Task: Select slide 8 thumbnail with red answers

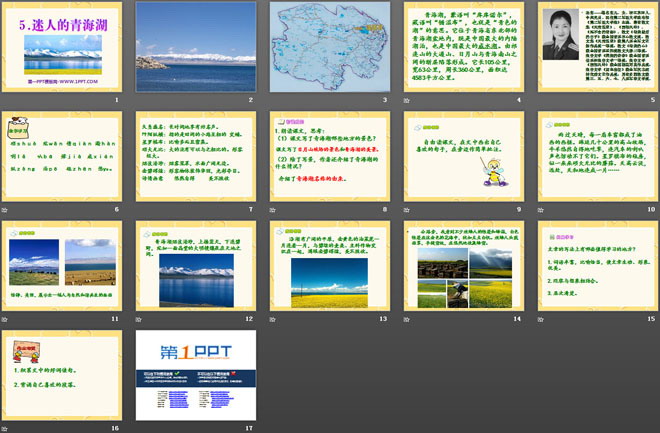Action: (x=330, y=157)
